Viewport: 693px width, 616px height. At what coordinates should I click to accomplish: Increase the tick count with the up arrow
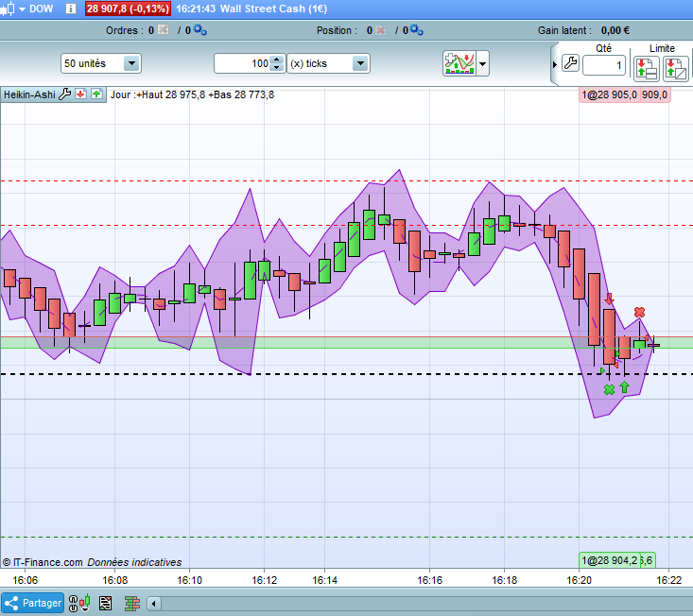(x=277, y=60)
